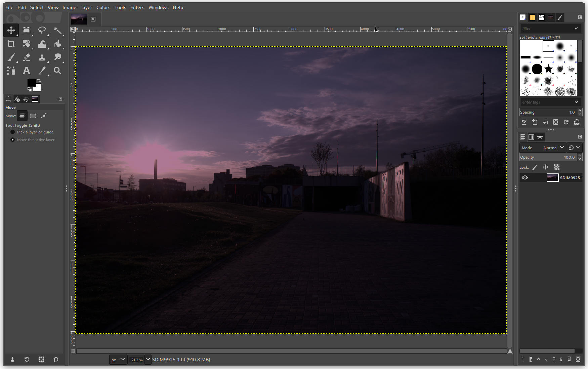This screenshot has width=588, height=369.
Task: Open the px unit dropdown in status bar
Action: 118,360
